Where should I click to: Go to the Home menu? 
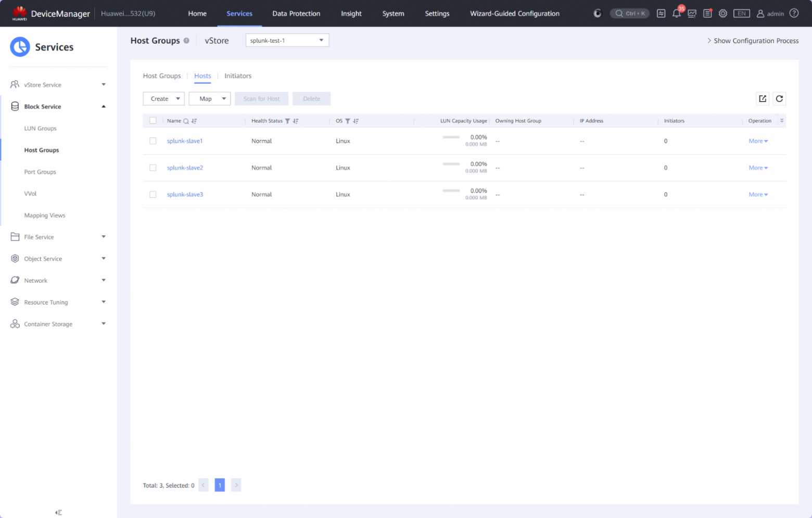click(x=197, y=14)
